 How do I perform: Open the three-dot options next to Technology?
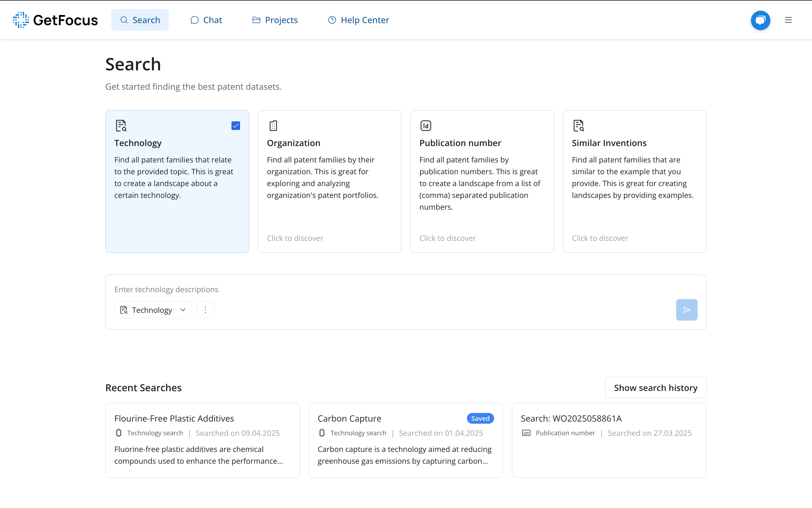click(x=205, y=309)
